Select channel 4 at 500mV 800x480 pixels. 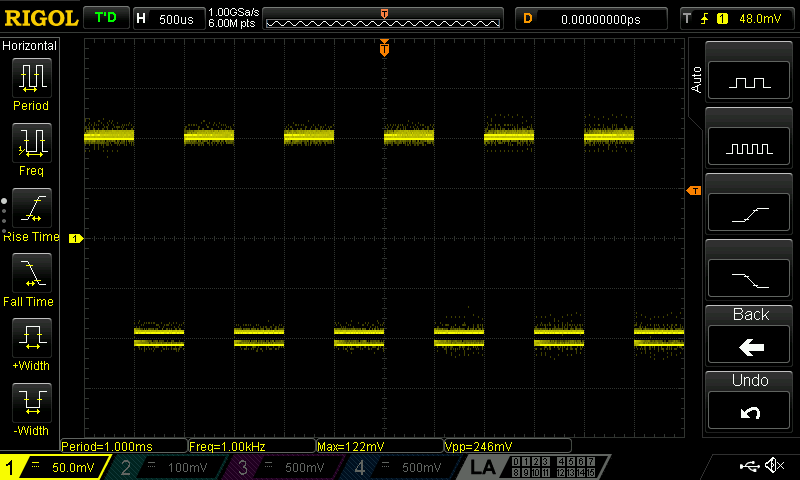402,467
